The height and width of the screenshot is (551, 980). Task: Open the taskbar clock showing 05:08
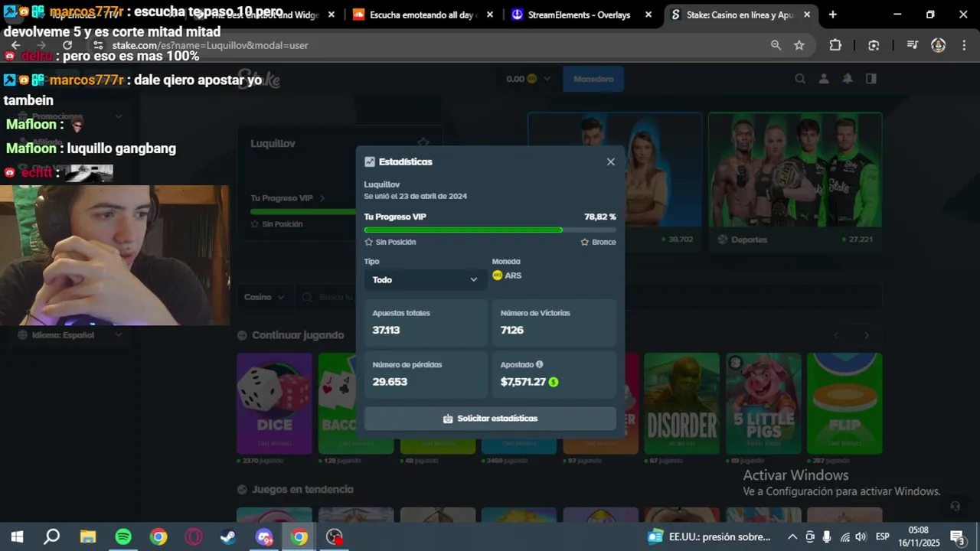[x=919, y=536]
